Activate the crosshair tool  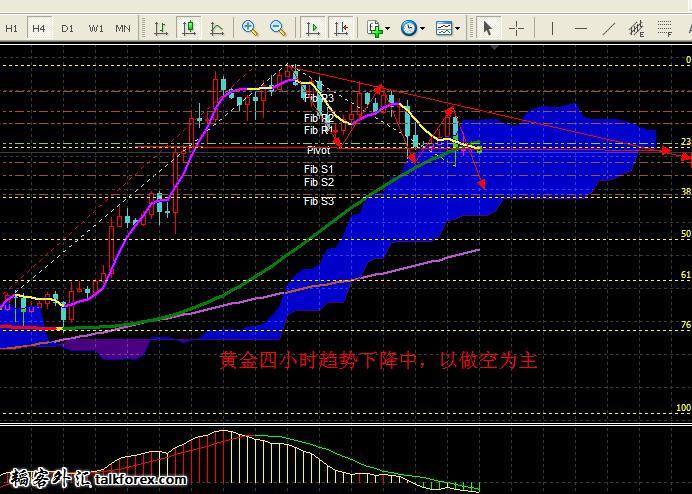517,29
